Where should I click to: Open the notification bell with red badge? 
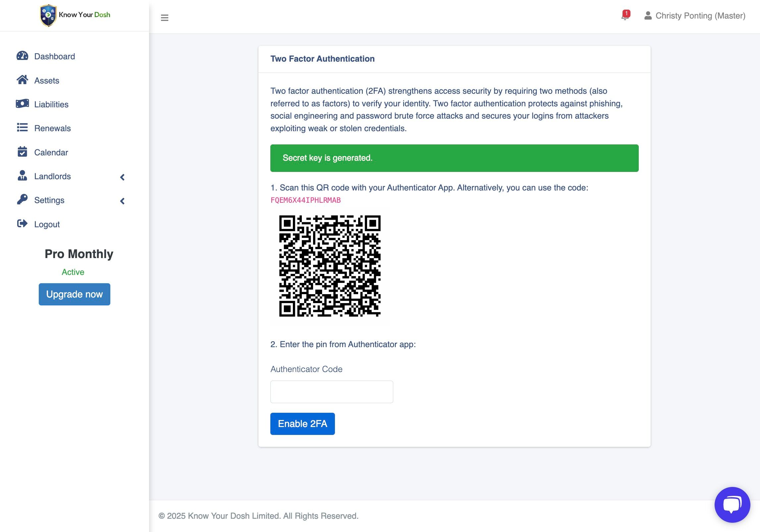point(625,16)
